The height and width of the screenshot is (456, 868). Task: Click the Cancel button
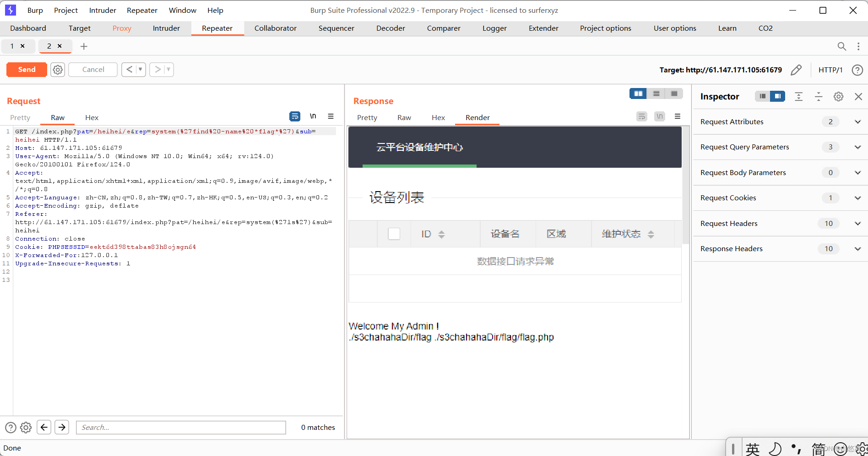pos(93,70)
